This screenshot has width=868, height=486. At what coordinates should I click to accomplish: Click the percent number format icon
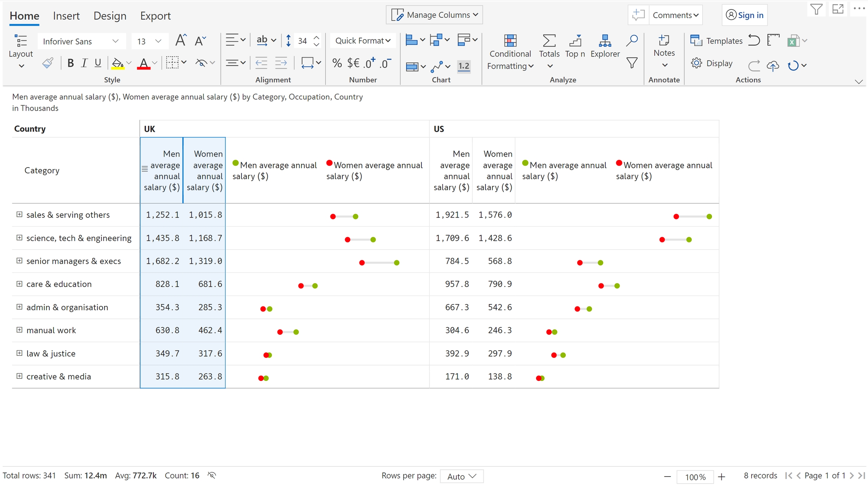(x=337, y=63)
